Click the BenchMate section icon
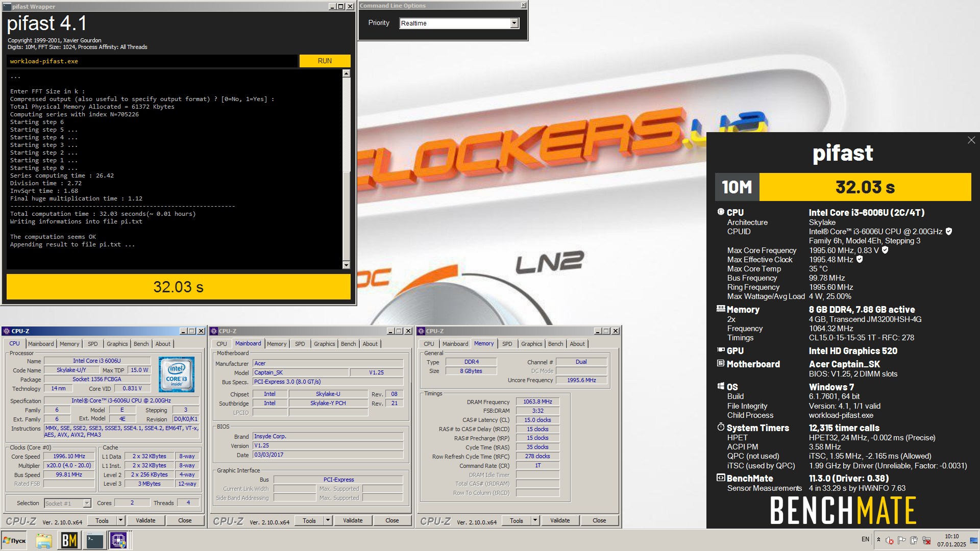Screen dimensions: 980x551 721,478
